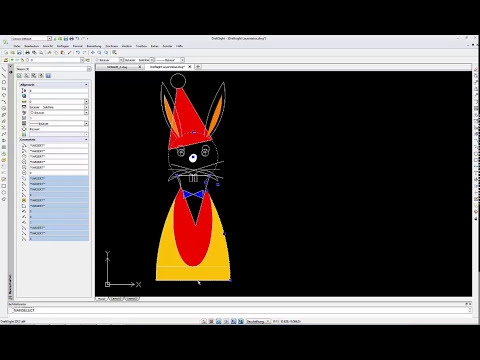Open the Zeichnen menu

click(x=112, y=46)
